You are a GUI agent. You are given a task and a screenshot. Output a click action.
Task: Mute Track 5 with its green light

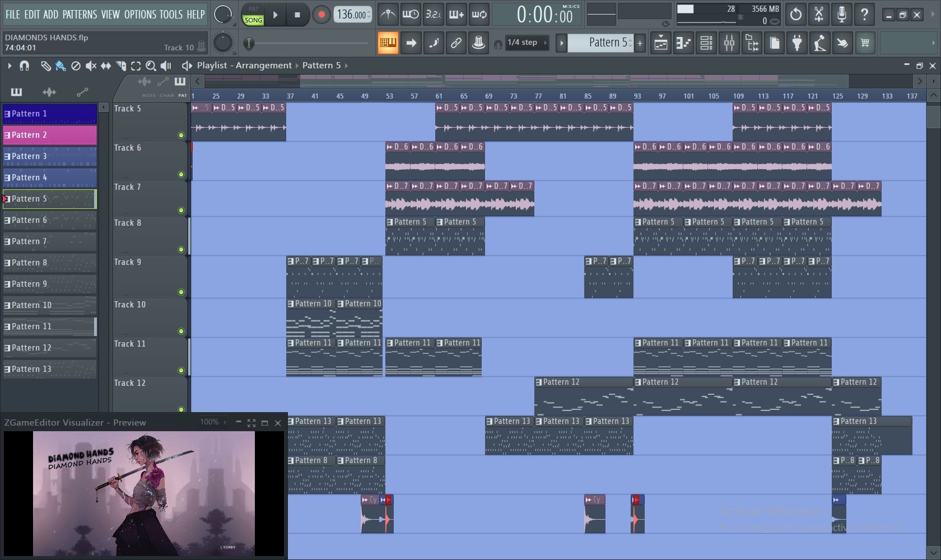[181, 135]
